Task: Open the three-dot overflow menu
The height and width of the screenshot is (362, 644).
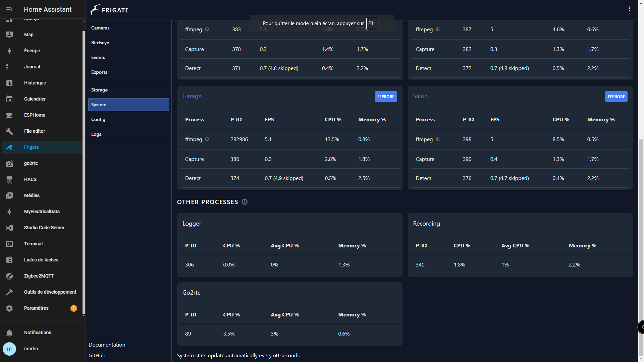Action: click(629, 9)
